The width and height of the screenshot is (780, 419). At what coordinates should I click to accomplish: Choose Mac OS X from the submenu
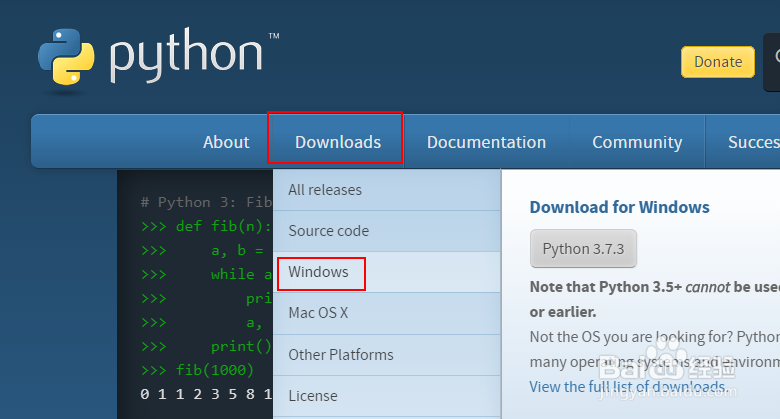318,313
